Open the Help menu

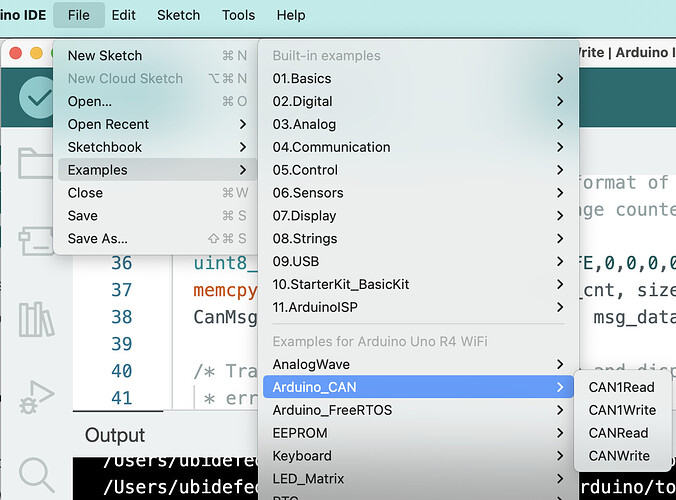291,15
